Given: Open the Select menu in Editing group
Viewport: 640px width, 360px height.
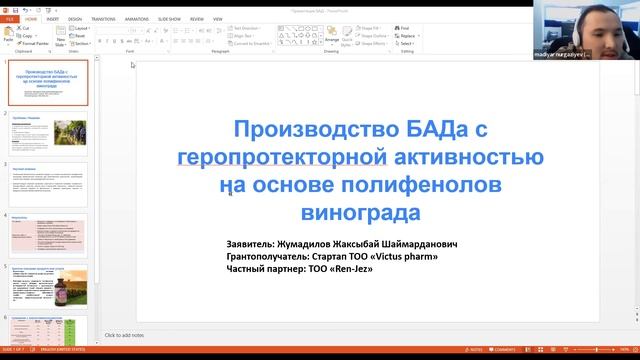Looking at the screenshot, I should tap(404, 43).
